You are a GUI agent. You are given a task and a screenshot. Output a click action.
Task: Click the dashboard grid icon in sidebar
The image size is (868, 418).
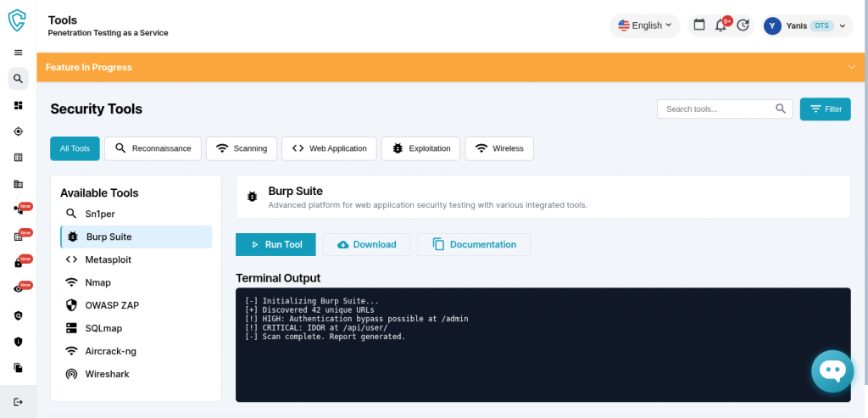pyautogui.click(x=19, y=105)
